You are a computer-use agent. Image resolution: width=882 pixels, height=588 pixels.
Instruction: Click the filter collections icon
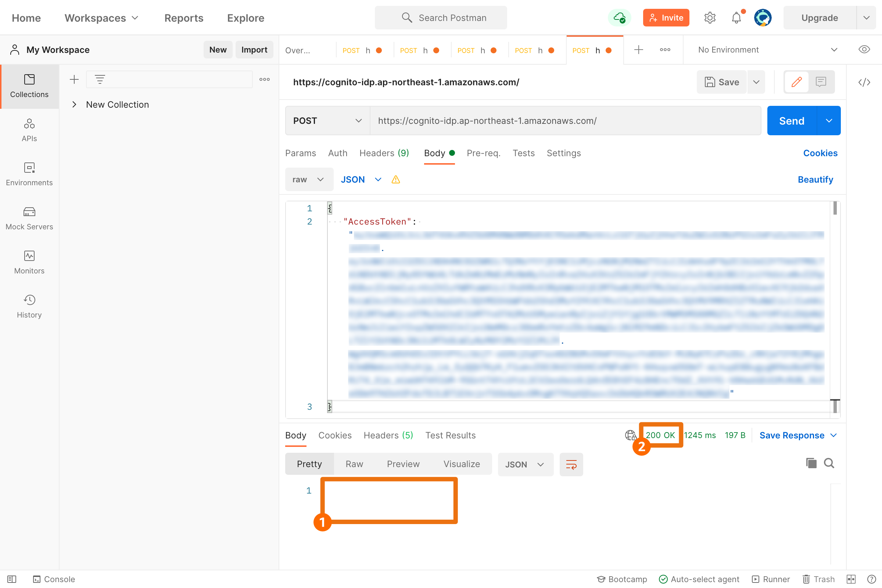click(100, 79)
